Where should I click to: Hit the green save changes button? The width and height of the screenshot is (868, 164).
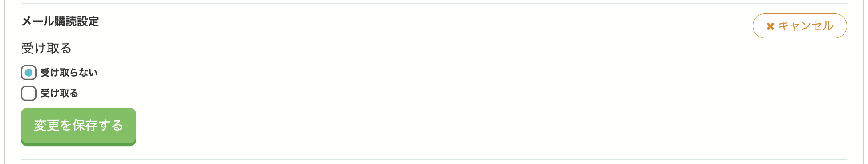pyautogui.click(x=78, y=127)
